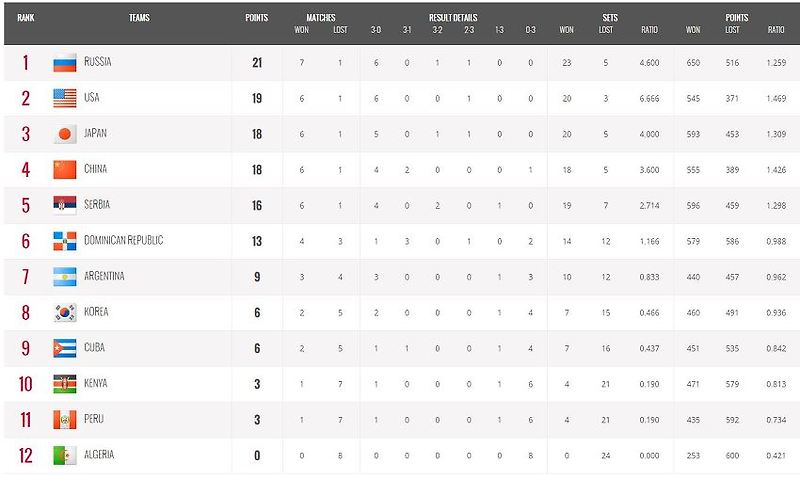Image resolution: width=800 pixels, height=479 pixels.
Task: Select Russia's 21 points cell
Action: point(257,63)
